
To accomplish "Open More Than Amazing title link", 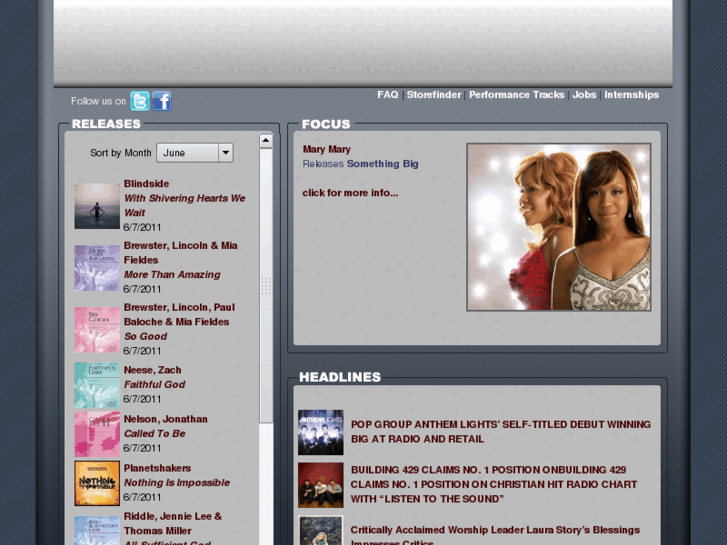I will point(172,275).
